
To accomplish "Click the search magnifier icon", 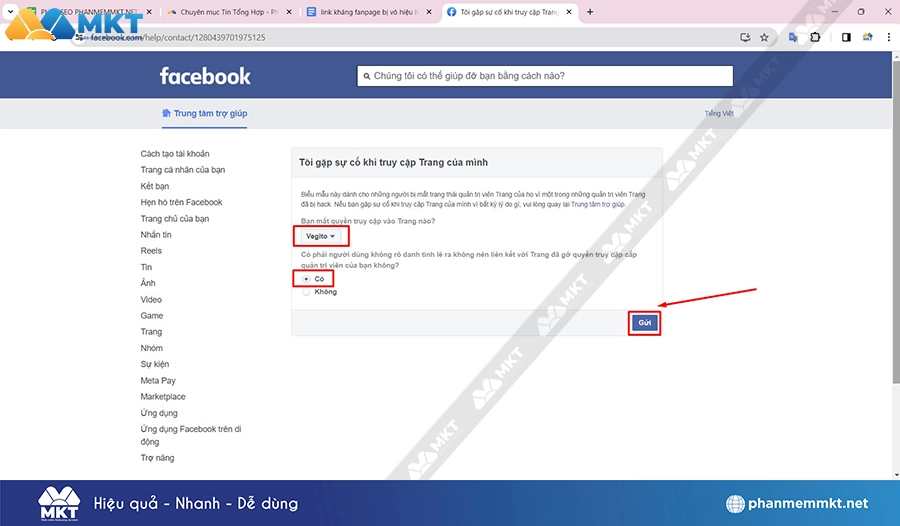I will pyautogui.click(x=367, y=76).
